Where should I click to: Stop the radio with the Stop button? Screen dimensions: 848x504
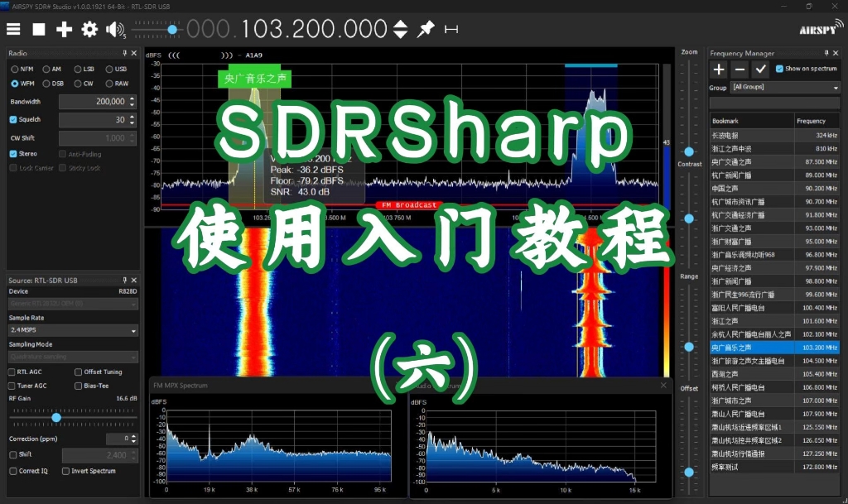[39, 29]
